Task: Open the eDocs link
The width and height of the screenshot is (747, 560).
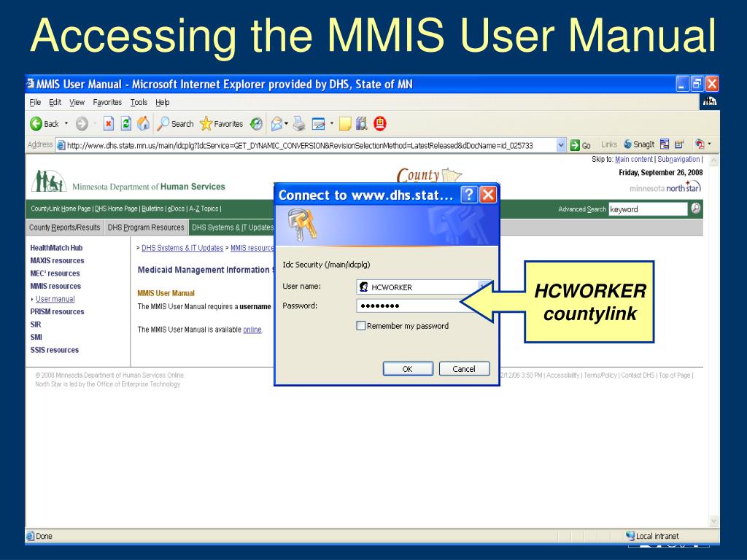Action: pyautogui.click(x=176, y=209)
